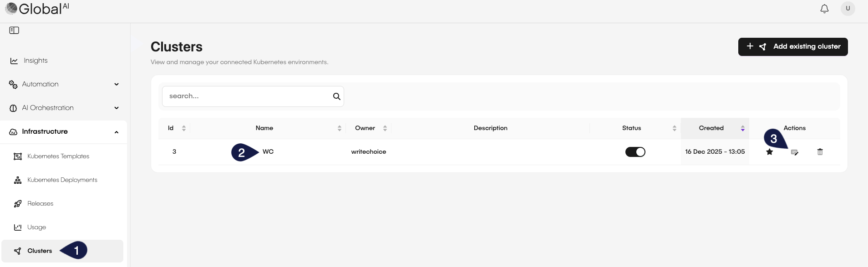This screenshot has height=267, width=868.
Task: Toggle the WC cluster status switch
Action: point(635,152)
